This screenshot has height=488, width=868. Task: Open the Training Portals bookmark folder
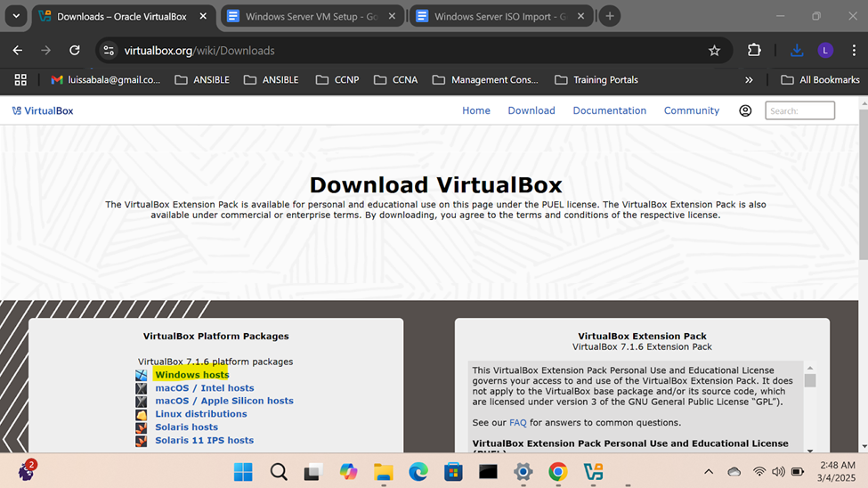click(596, 80)
